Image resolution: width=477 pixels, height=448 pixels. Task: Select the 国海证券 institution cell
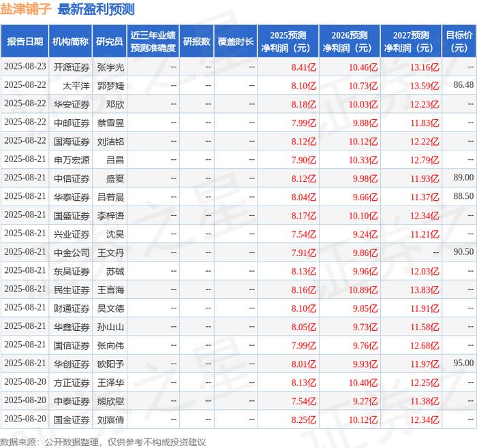pyautogui.click(x=72, y=142)
